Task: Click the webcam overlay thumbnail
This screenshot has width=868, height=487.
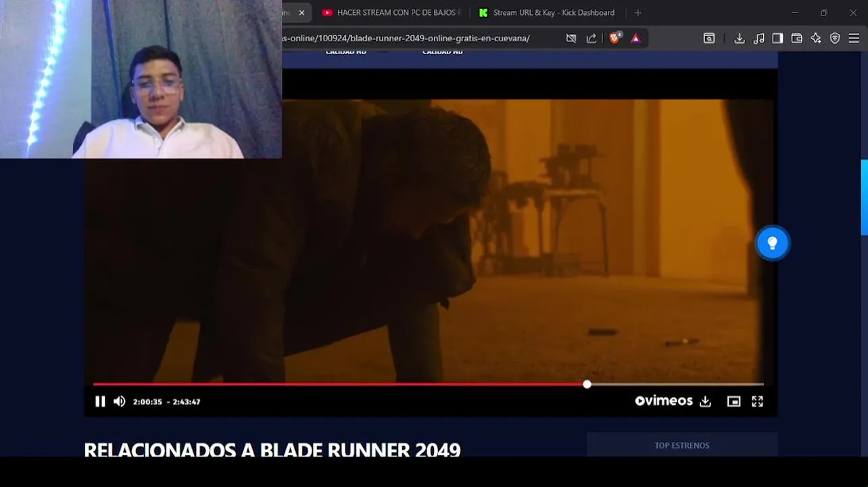Action: 141,79
